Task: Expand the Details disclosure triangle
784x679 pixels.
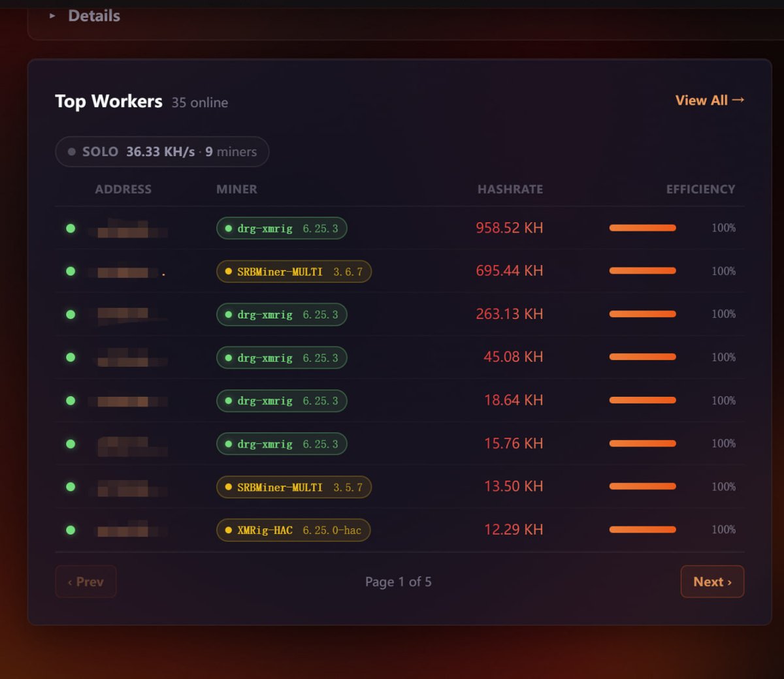Action: 52,16
